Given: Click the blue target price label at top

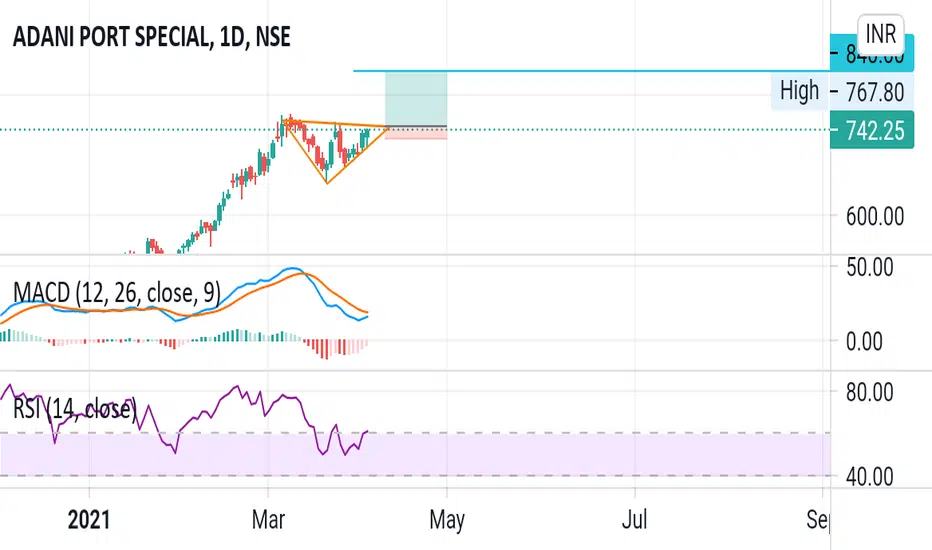Looking at the screenshot, I should 872,55.
